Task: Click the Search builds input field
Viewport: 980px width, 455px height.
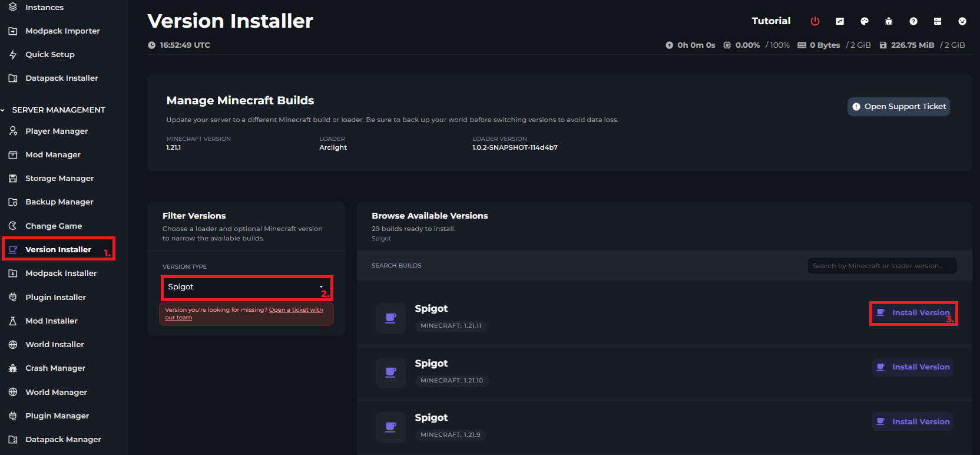Action: click(881, 266)
